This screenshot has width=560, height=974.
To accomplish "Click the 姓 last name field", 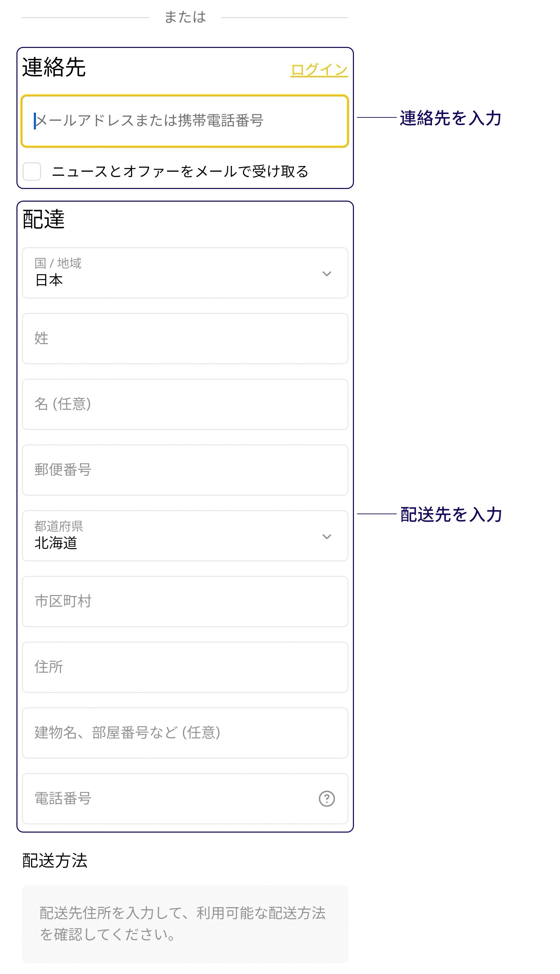I will tap(184, 339).
